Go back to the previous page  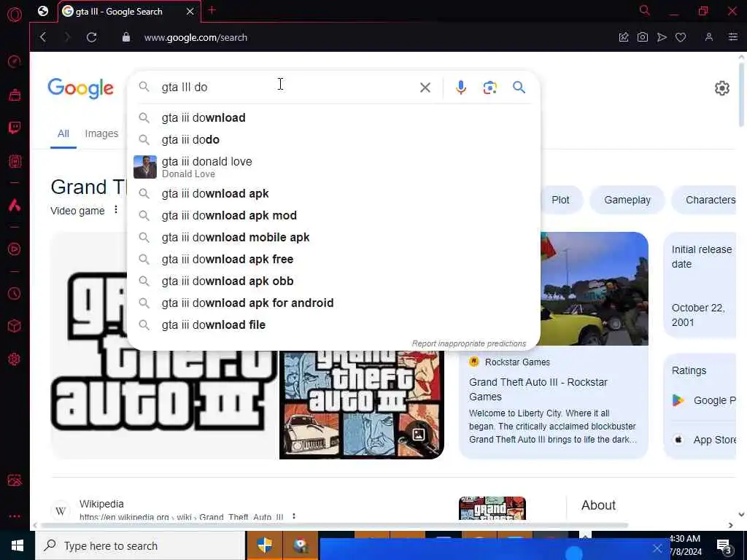[43, 37]
